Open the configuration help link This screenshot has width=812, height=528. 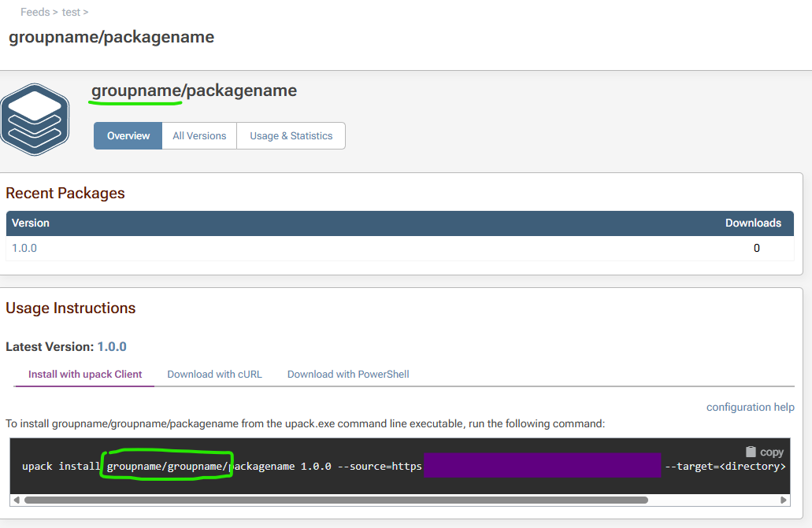pos(750,407)
